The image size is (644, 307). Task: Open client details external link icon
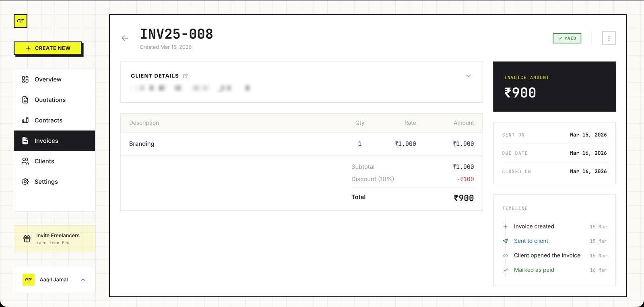click(185, 76)
